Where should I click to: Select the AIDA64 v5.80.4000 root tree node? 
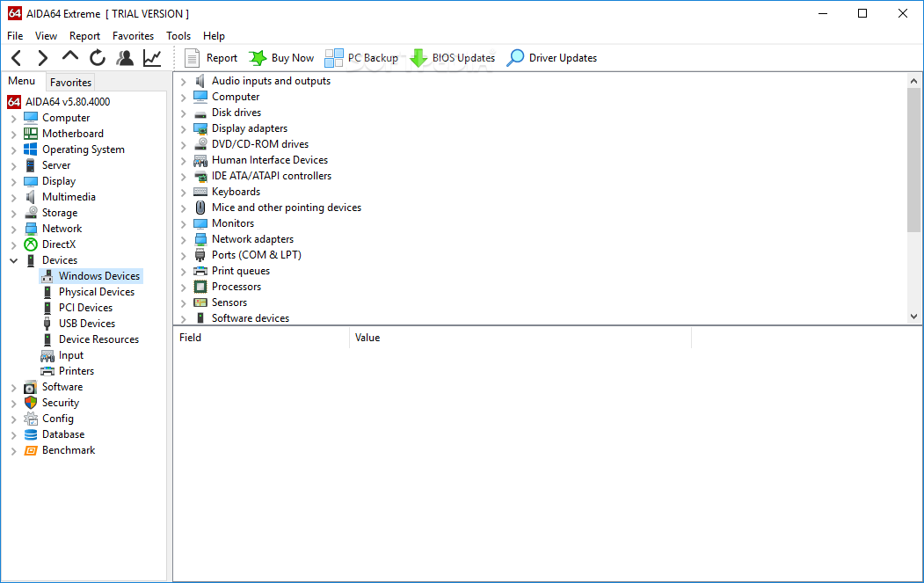pos(67,102)
